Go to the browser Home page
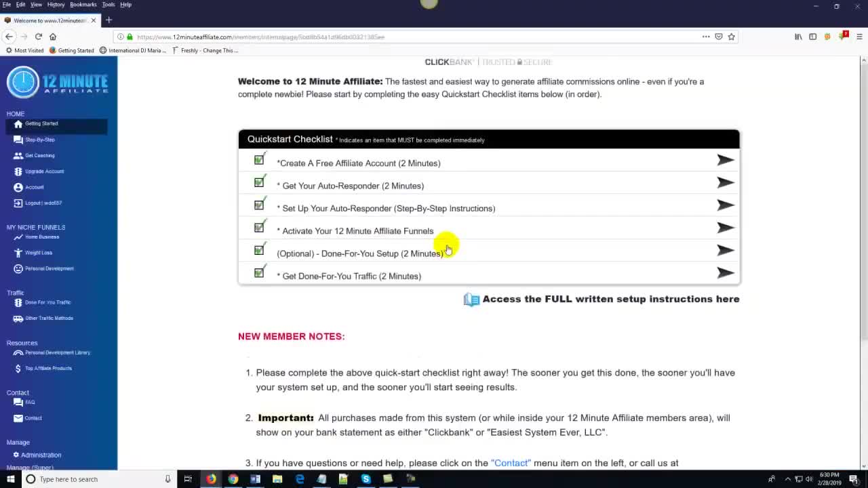868x488 pixels. coord(53,37)
